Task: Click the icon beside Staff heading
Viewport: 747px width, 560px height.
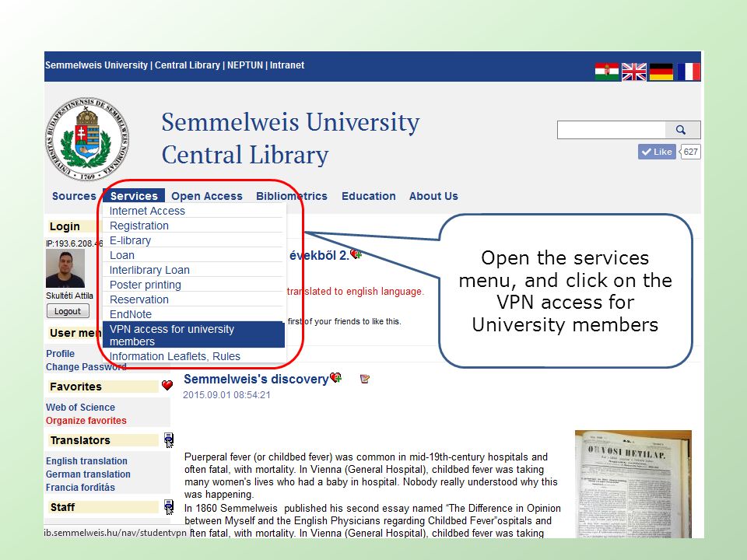Action: 169,507
